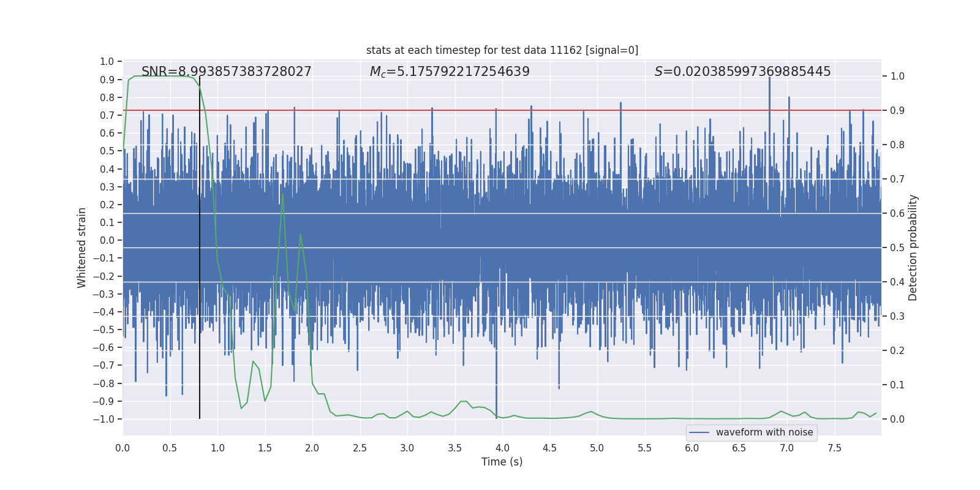Select the Time axis tick label 6.5
980x490 pixels.
tap(740, 448)
